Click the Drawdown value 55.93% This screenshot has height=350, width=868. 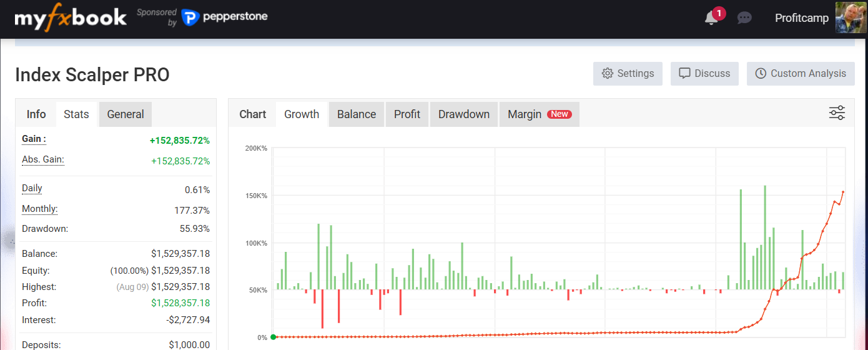point(195,229)
